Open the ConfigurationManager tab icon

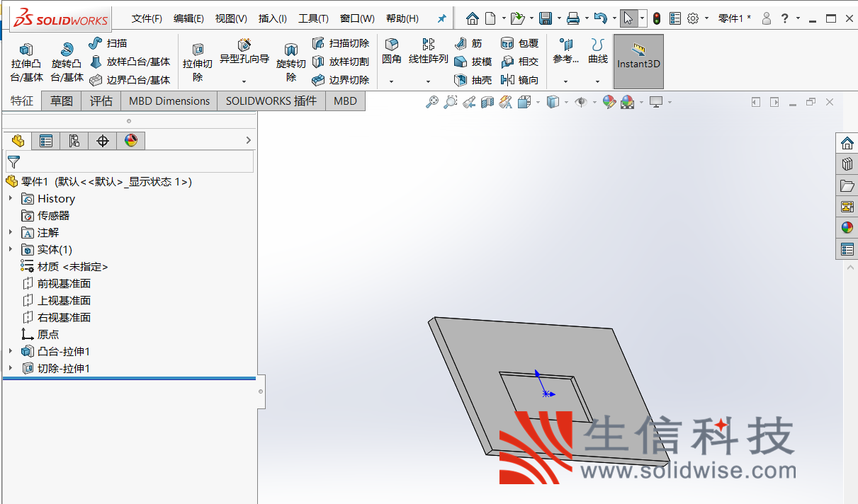pos(74,141)
